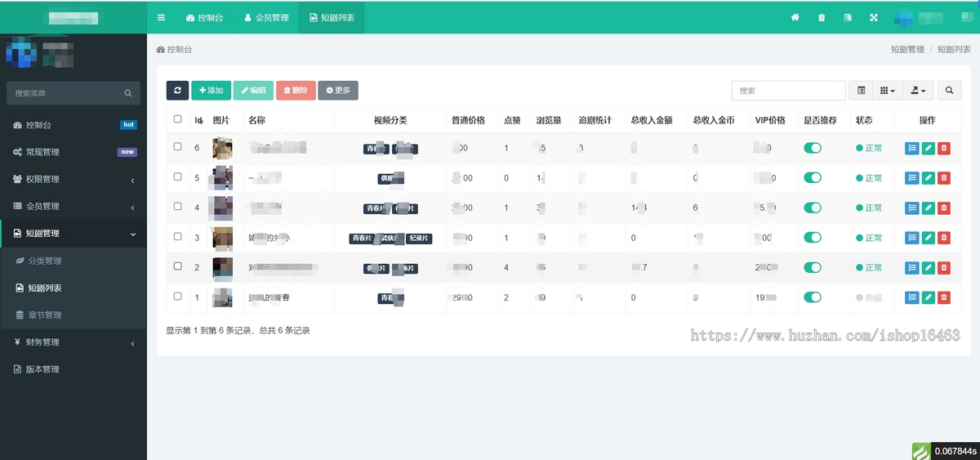The height and width of the screenshot is (460, 980).
Task: Open 分类管理 in sidebar
Action: 73,261
